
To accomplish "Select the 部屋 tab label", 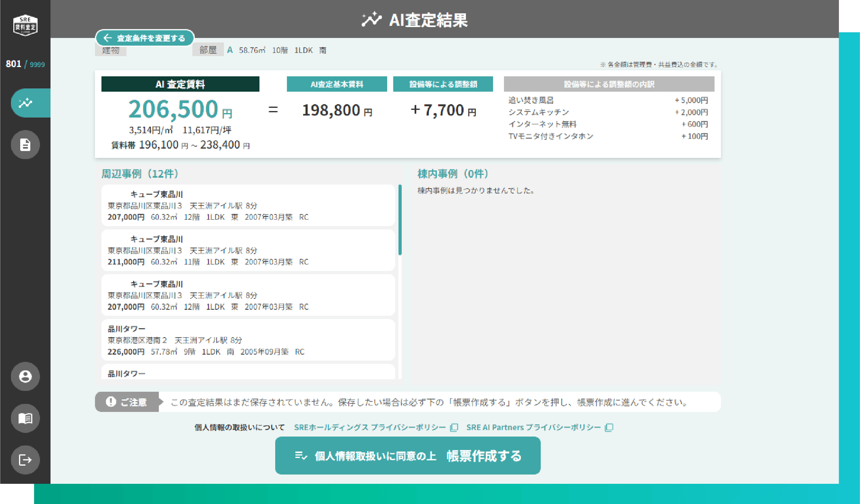I will [x=208, y=49].
